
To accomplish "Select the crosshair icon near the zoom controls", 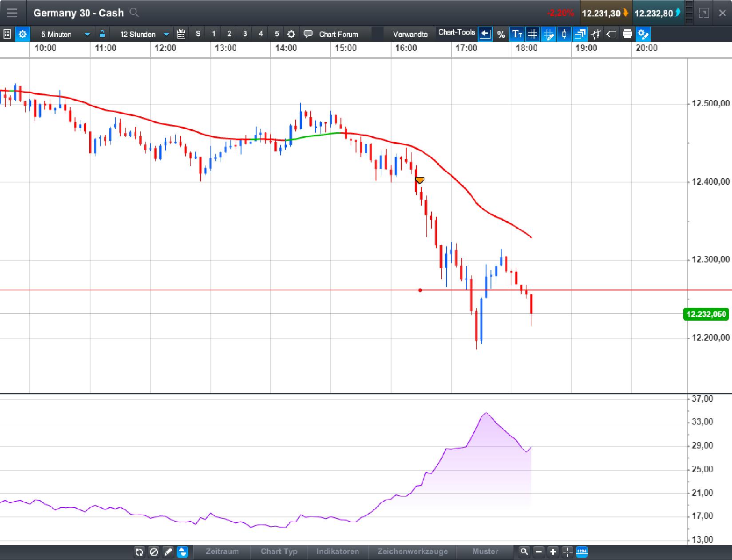I will [x=567, y=552].
